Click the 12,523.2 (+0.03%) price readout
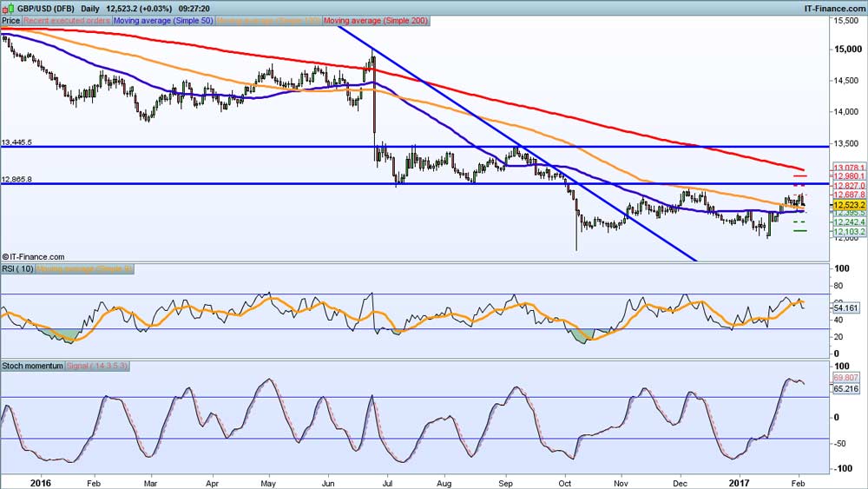 (x=140, y=9)
